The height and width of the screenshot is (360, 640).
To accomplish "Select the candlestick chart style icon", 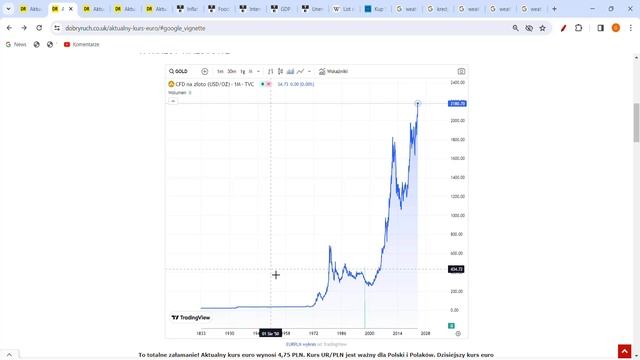I will tap(280, 71).
